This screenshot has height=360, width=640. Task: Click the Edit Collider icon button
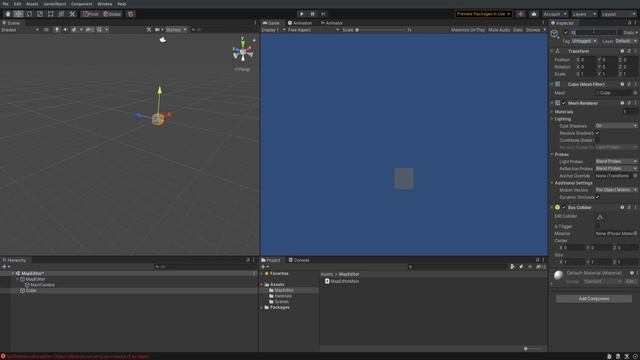click(600, 217)
